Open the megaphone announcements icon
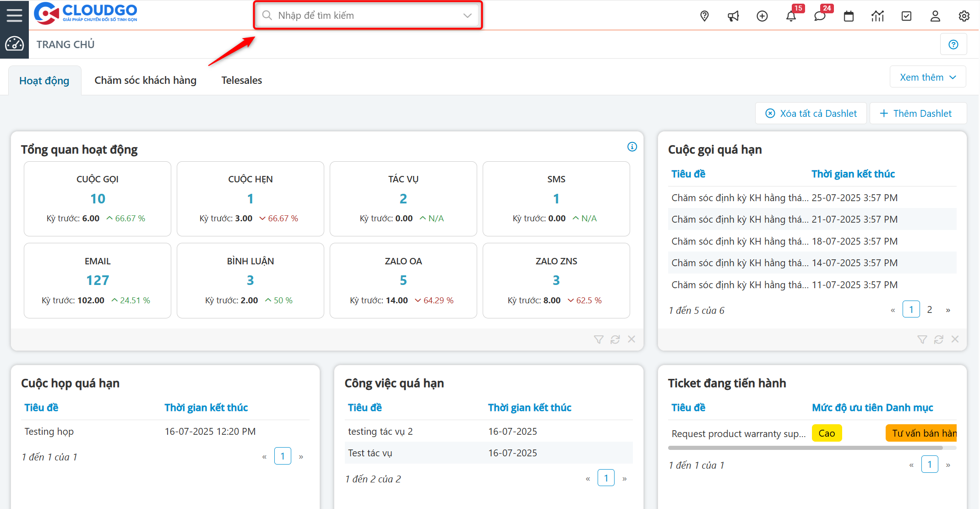Screen dimensions: 980x509 point(733,16)
